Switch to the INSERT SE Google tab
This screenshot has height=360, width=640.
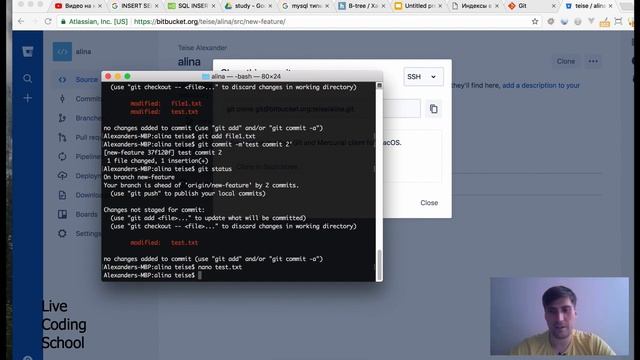coord(135,6)
